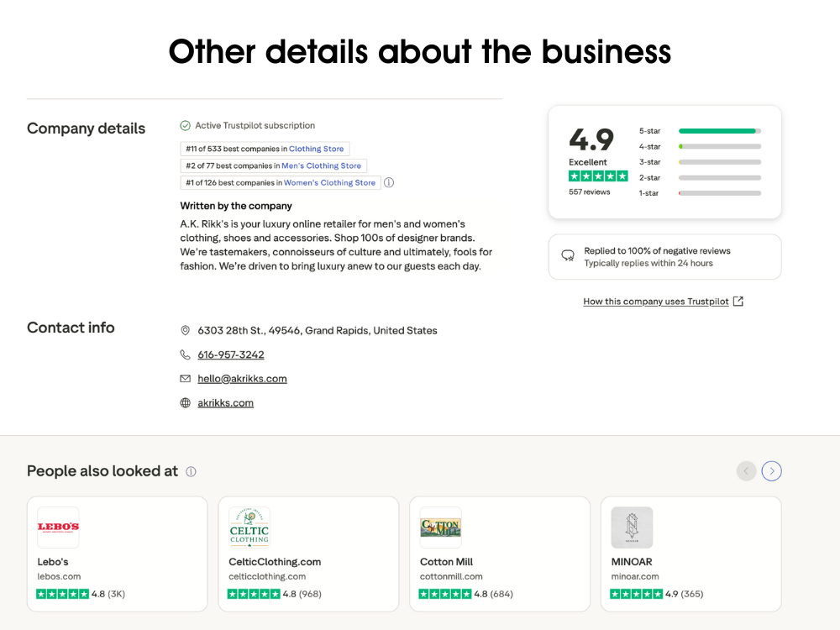Image resolution: width=840 pixels, height=630 pixels.
Task: Click the star rating on the Lebo's card
Action: 62,594
